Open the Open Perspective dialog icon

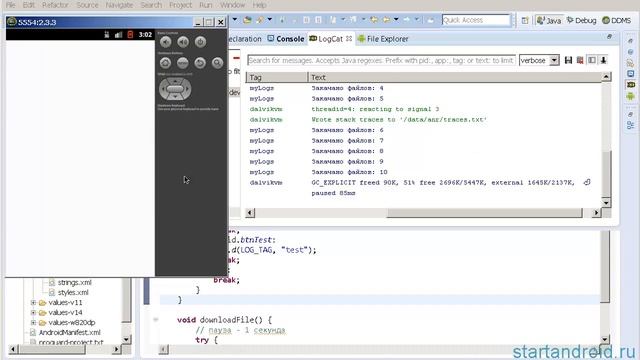point(525,20)
